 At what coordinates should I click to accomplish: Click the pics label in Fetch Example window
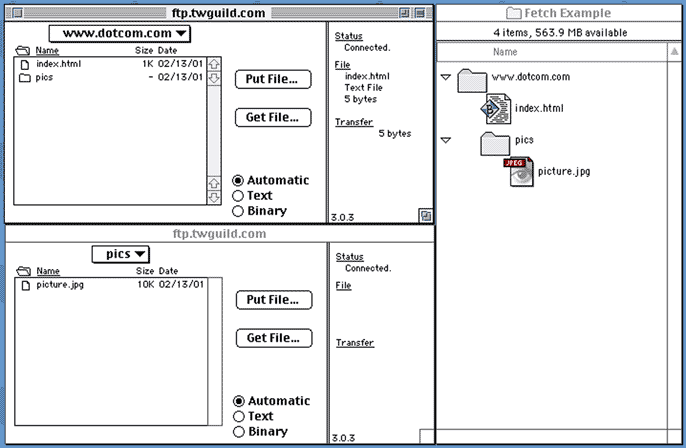click(525, 140)
